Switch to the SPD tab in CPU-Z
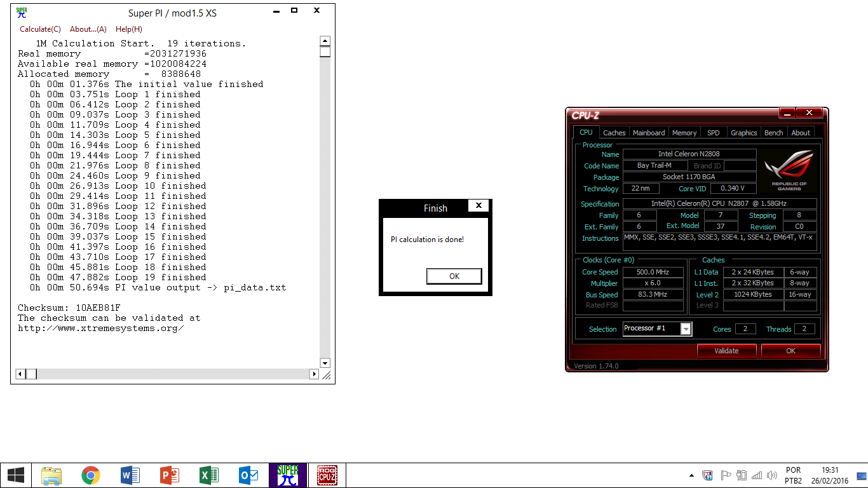 click(714, 133)
